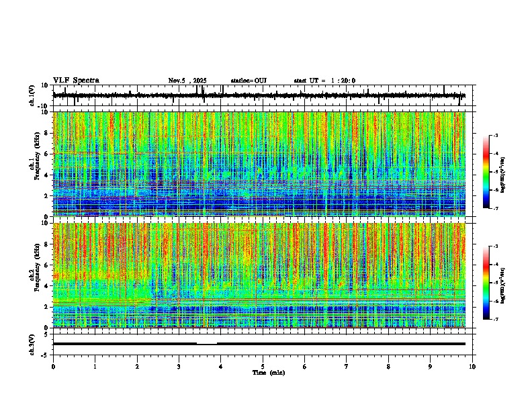
Task: Click the time axis tick label "7"
Action: coord(347,367)
